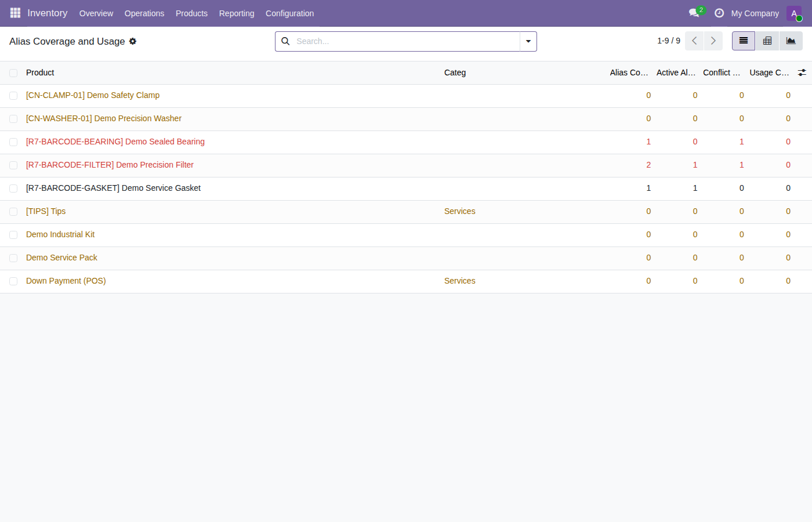The image size is (812, 522).
Task: Click the search magnifier icon
Action: pyautogui.click(x=285, y=41)
